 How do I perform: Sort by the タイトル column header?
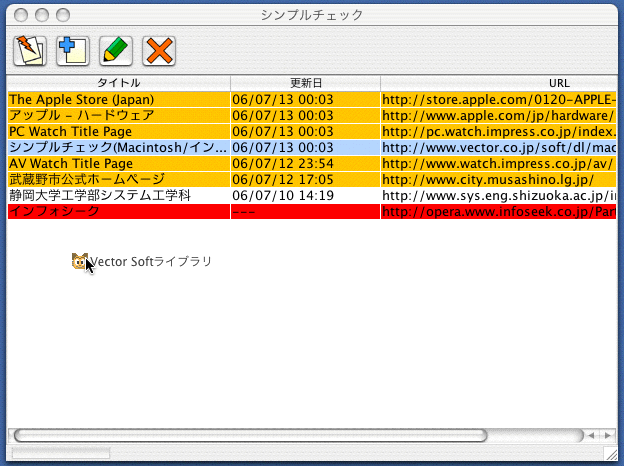coord(119,83)
